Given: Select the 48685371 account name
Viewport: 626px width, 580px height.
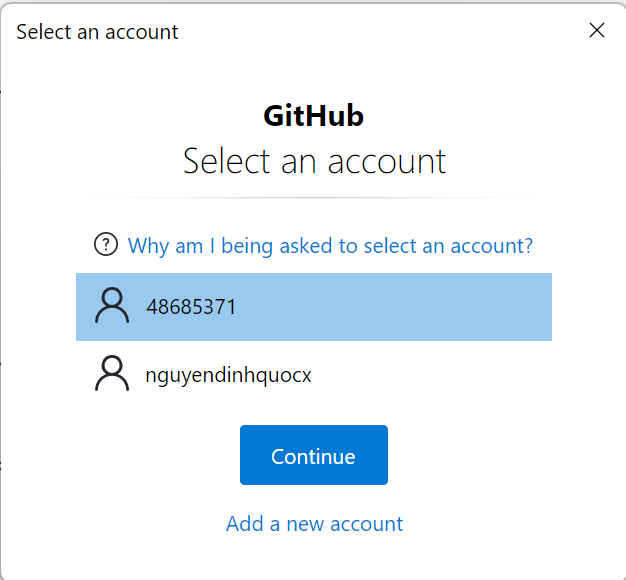Looking at the screenshot, I should [x=191, y=307].
